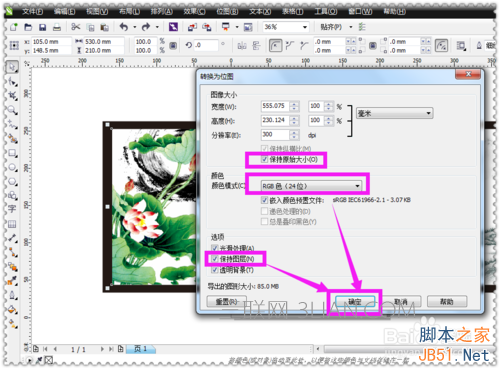This screenshot has height=369, width=500.
Task: Select the Parallel dimension tool
Action: point(13,238)
